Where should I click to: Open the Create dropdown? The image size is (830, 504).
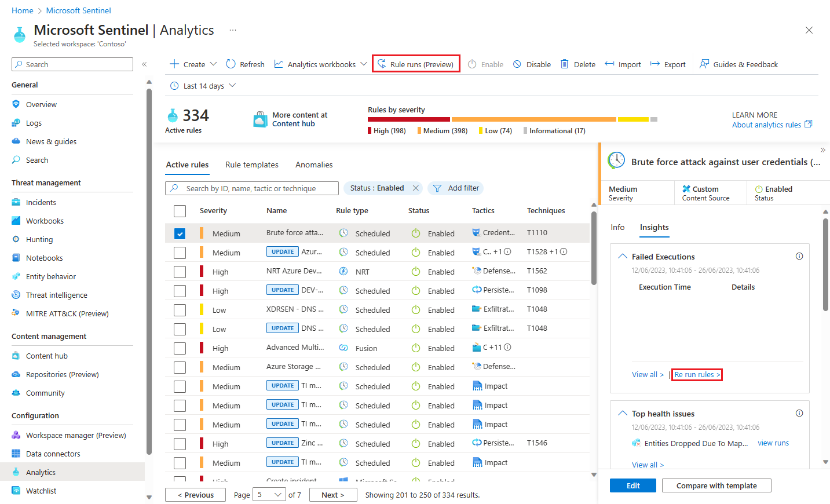192,64
